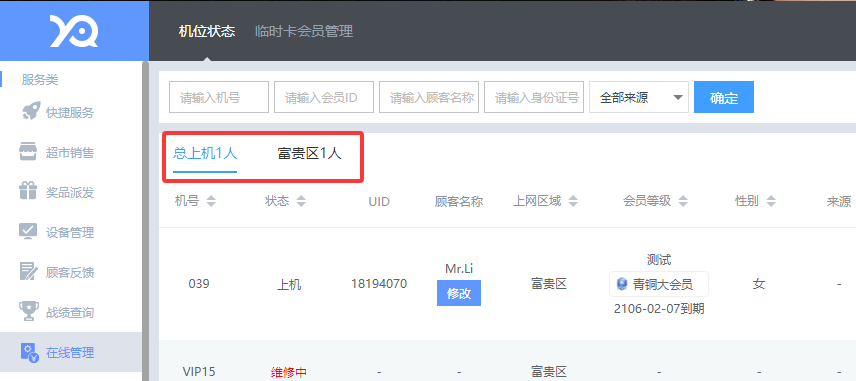Switch to 临时卡会员管理 tab

304,31
